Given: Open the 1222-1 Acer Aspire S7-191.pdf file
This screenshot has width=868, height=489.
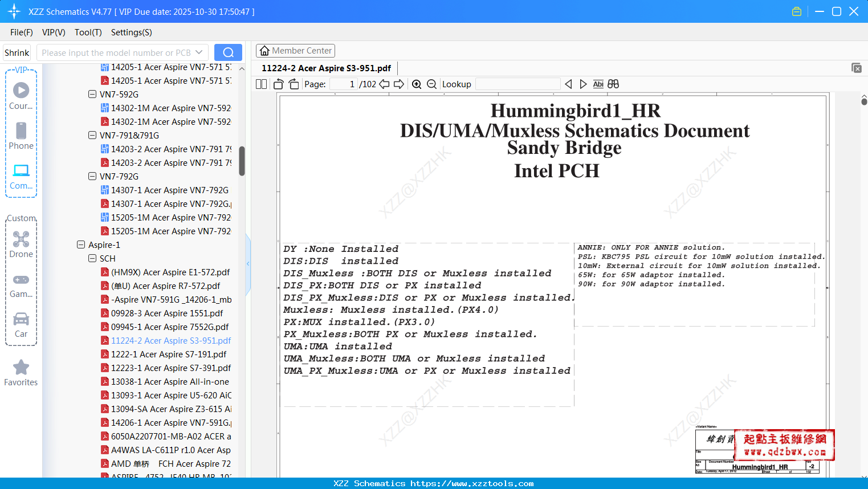Looking at the screenshot, I should [x=164, y=354].
